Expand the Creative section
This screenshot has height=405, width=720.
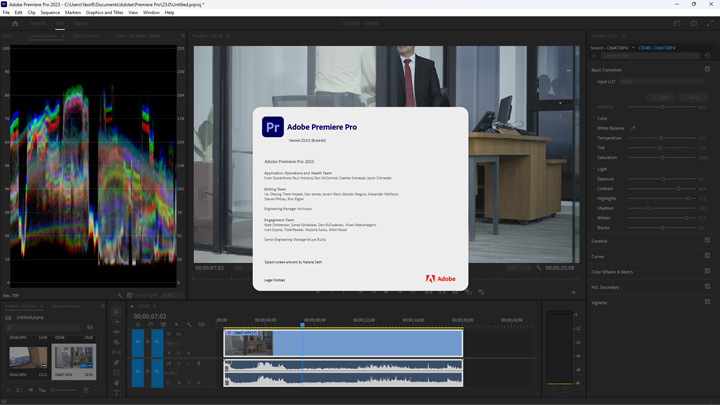click(x=599, y=241)
